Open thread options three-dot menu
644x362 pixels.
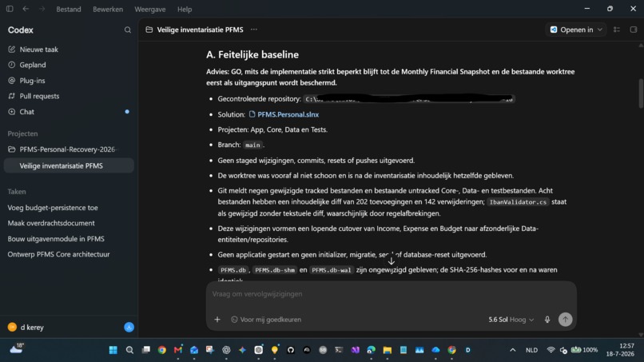pos(254,30)
